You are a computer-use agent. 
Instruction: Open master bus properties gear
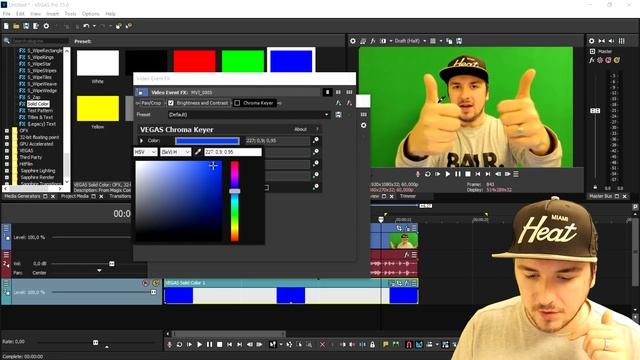pos(591,41)
